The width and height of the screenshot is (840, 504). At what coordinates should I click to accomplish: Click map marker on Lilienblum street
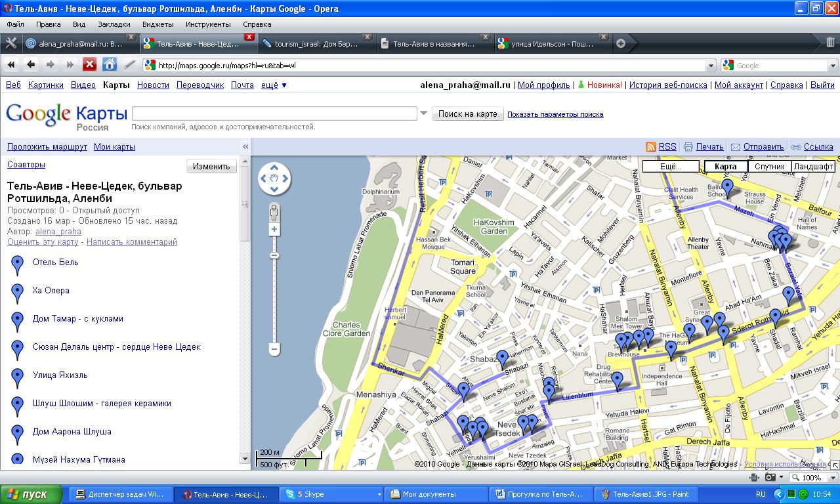(x=618, y=381)
